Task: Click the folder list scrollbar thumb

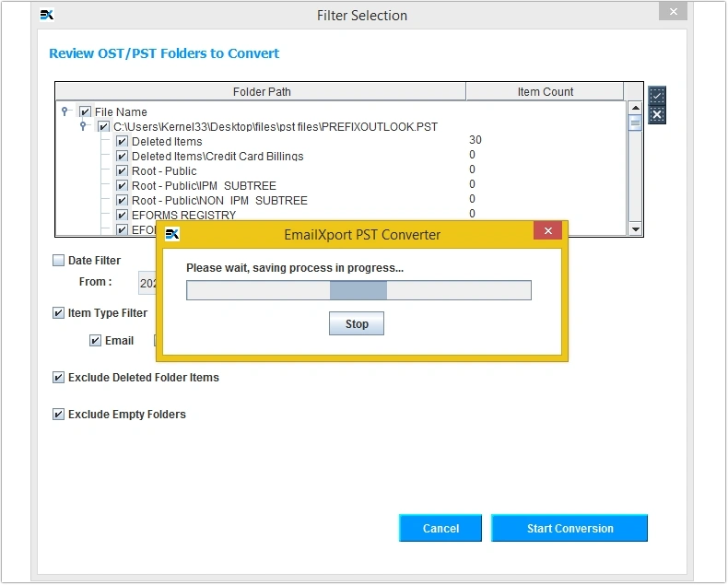Action: pos(635,123)
